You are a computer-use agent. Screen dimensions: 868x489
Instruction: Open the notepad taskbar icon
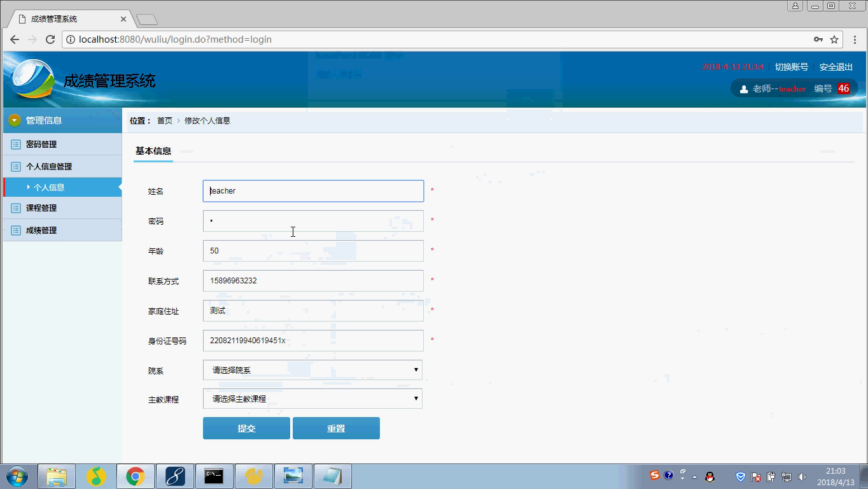[332, 476]
